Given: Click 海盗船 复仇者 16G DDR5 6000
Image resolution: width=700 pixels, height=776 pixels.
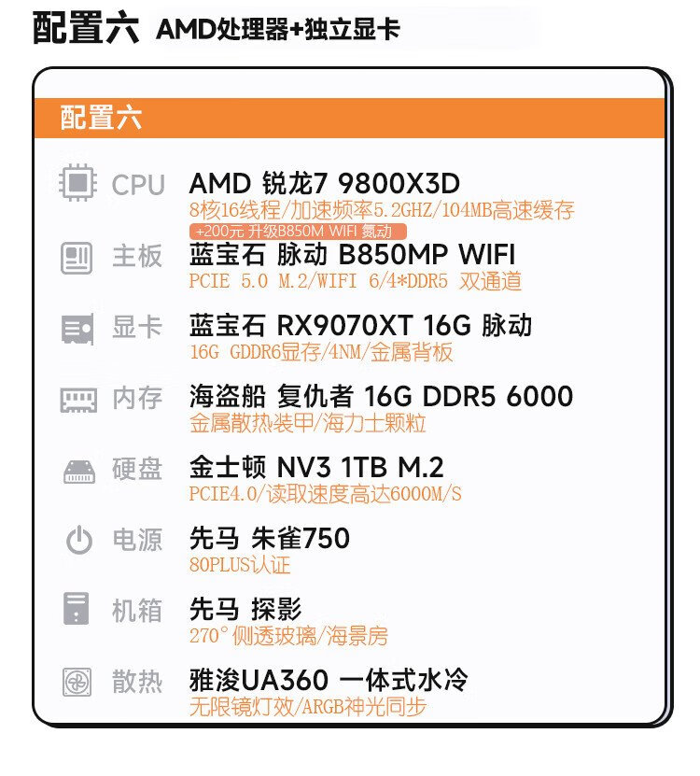Looking at the screenshot, I should (x=381, y=397).
